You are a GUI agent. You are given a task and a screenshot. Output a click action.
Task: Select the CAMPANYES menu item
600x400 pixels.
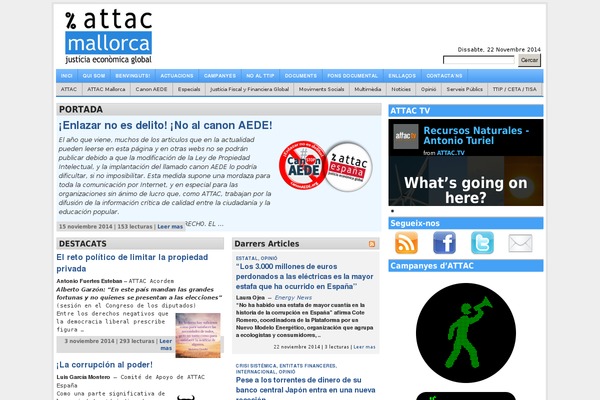pos(220,76)
